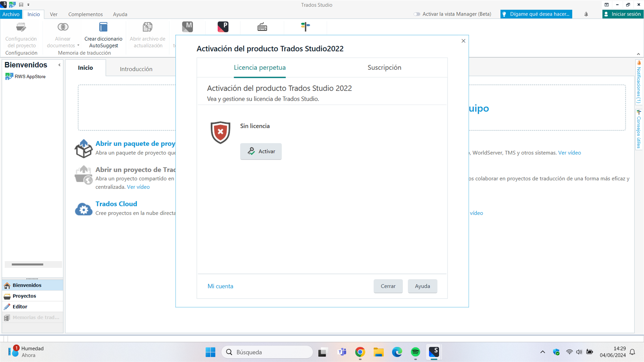Click Abrir un paquete de proyecto box icon
This screenshot has height=362, width=644.
[x=83, y=148]
